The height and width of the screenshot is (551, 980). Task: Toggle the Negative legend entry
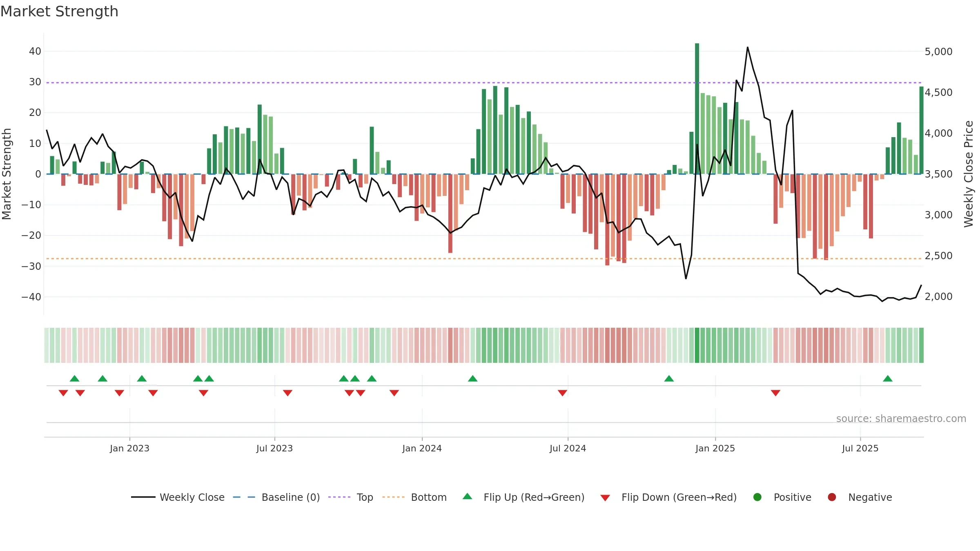point(860,497)
